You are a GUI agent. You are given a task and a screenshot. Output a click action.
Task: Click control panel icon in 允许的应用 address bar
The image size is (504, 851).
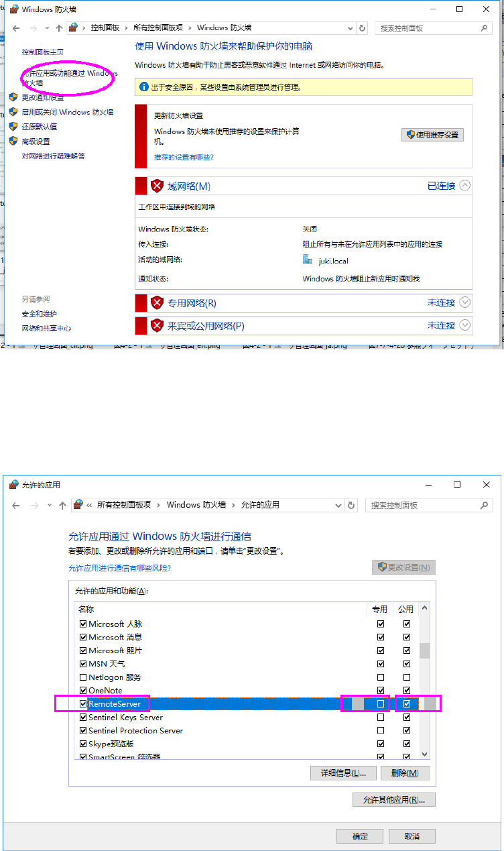78,505
